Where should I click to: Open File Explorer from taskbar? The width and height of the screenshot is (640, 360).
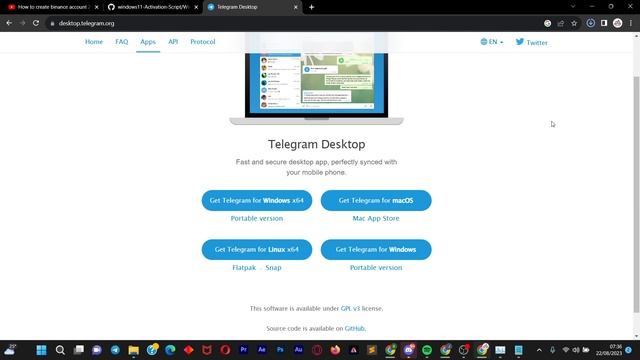click(x=133, y=350)
